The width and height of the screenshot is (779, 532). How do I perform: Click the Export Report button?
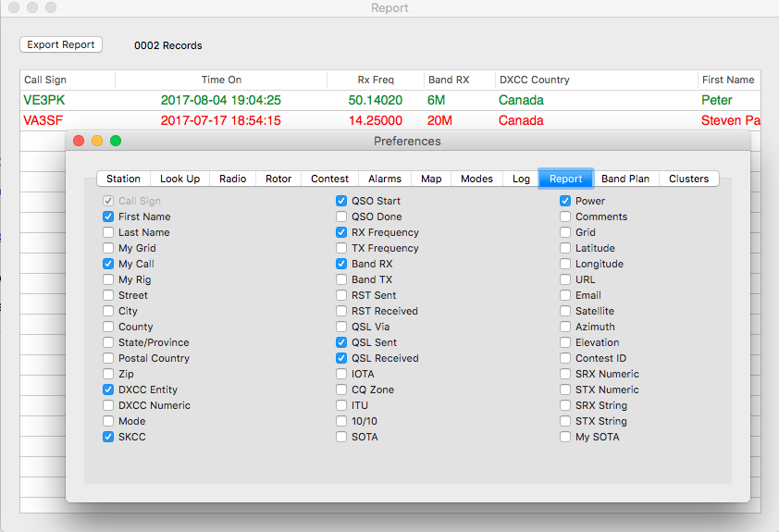coord(61,44)
